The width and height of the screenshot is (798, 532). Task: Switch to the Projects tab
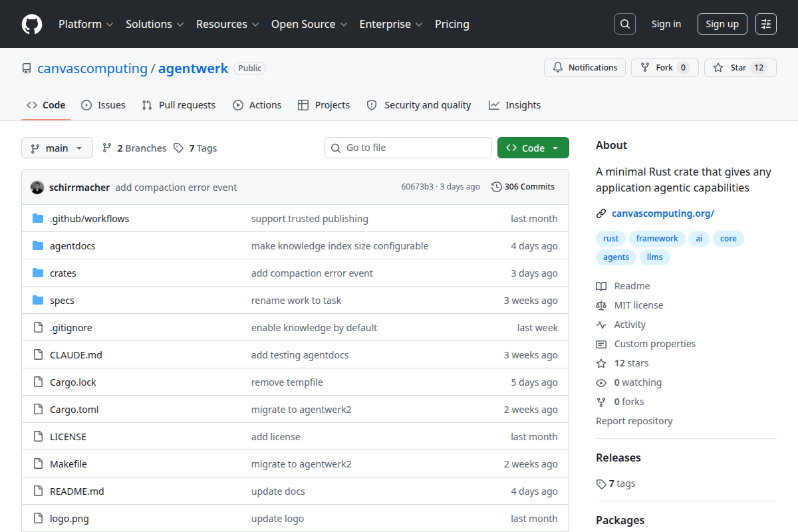324,105
